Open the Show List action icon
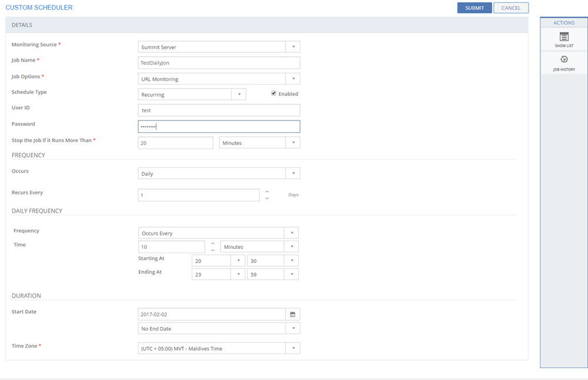Image resolution: width=588 pixels, height=380 pixels. (x=564, y=38)
